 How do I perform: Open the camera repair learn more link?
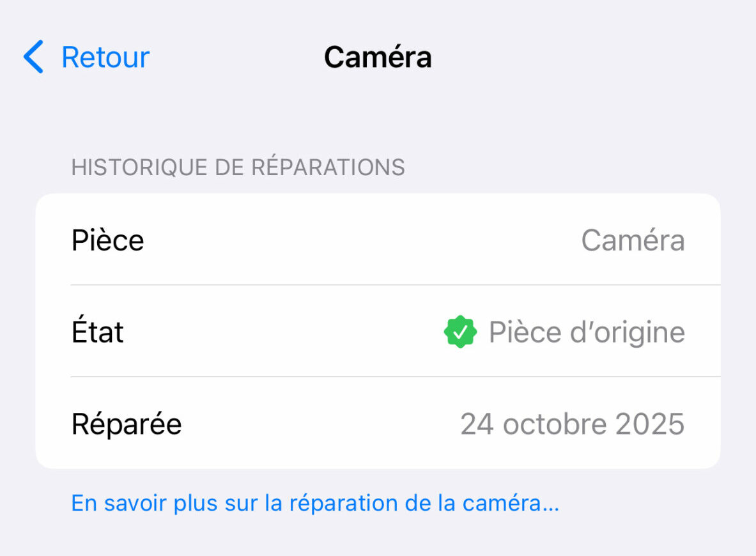(x=314, y=503)
